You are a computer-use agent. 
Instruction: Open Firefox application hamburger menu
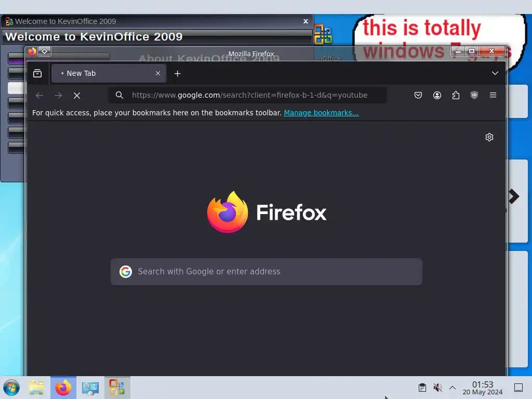[493, 95]
